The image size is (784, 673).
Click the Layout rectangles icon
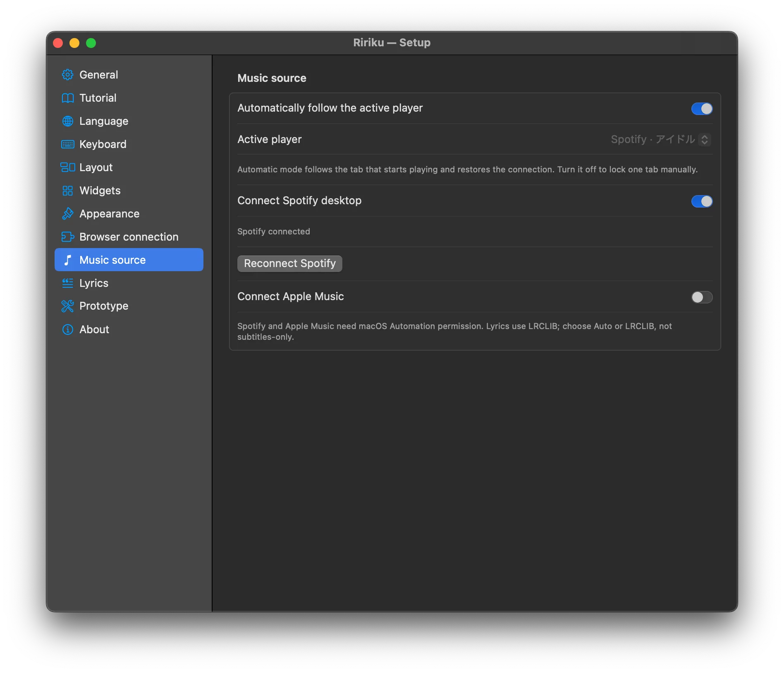[x=67, y=167]
